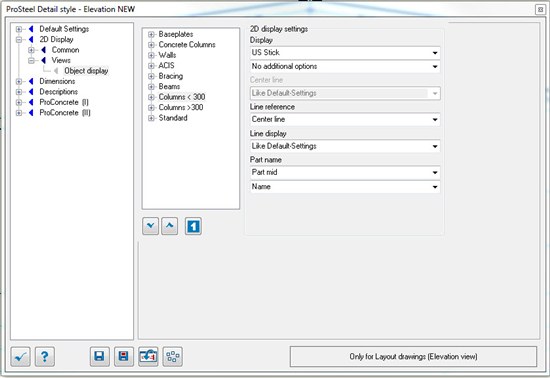550x378 pixels.
Task: Collapse the Views tree node
Action: pos(31,61)
